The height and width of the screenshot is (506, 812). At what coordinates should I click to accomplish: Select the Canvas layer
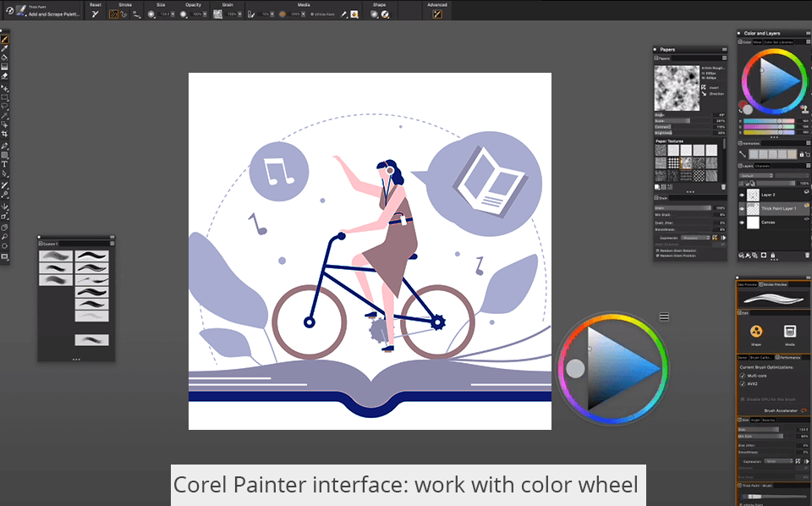[774, 223]
